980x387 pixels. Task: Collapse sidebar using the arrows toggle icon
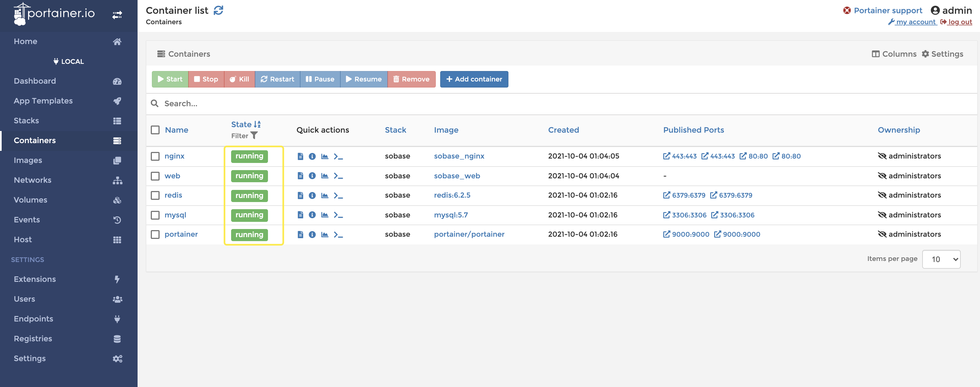(x=117, y=15)
